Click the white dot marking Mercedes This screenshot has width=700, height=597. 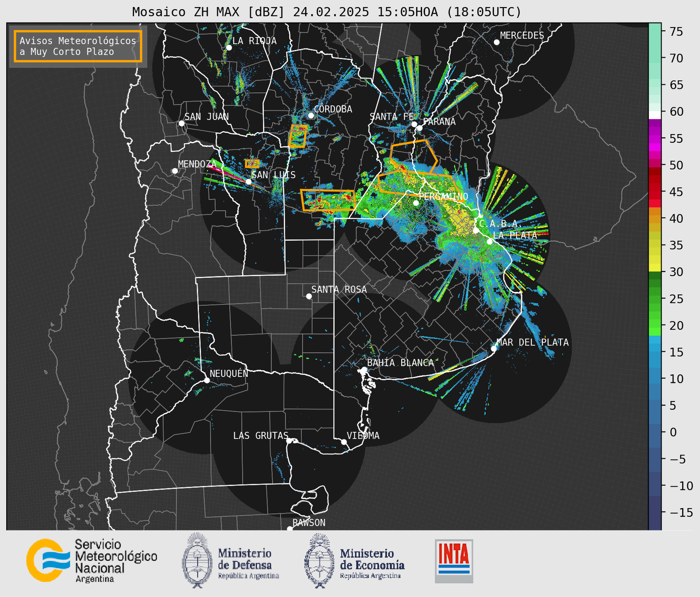tap(497, 42)
